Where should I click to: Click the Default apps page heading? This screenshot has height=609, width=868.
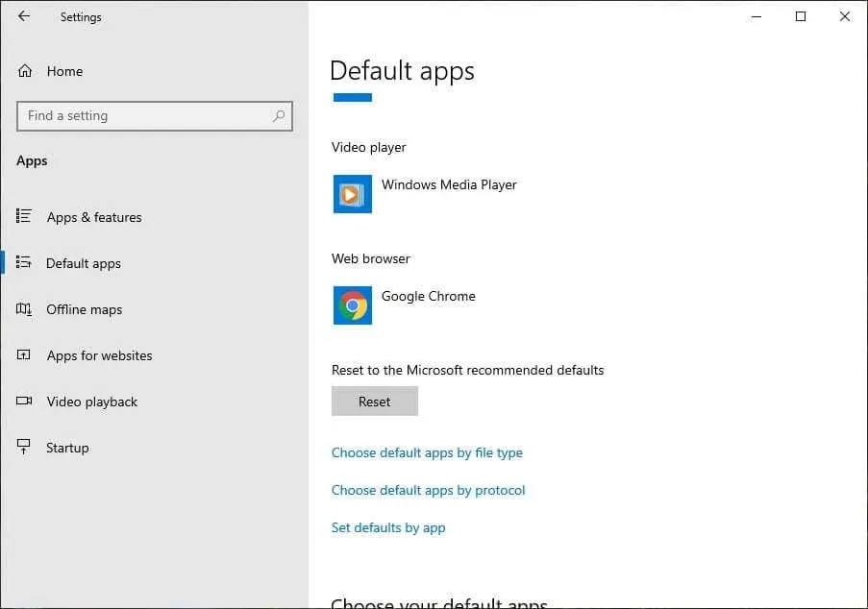point(402,71)
